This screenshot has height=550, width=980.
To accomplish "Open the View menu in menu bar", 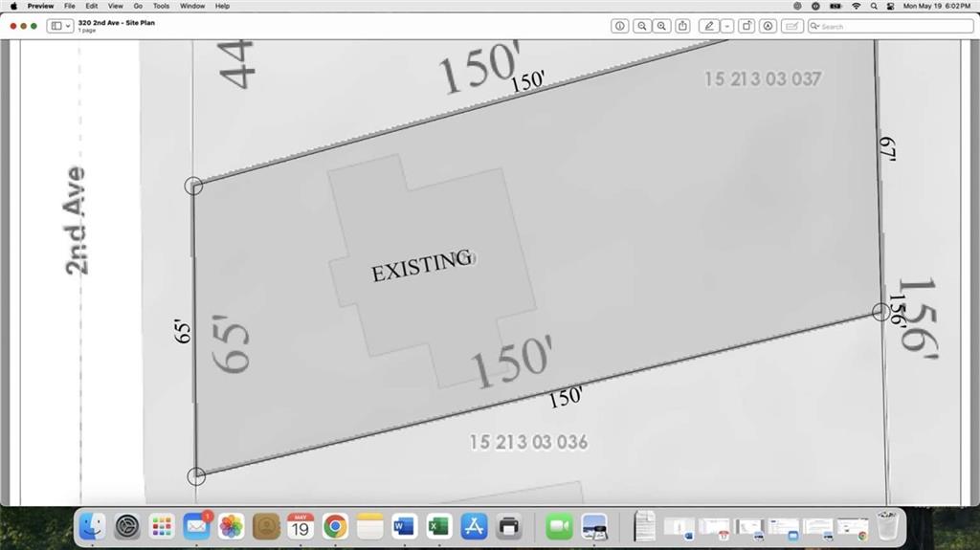I will tap(115, 6).
